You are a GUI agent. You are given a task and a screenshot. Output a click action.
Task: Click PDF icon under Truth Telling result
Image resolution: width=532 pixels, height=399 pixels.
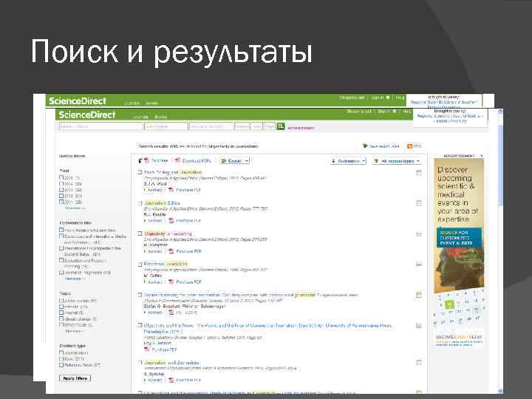tap(171, 190)
